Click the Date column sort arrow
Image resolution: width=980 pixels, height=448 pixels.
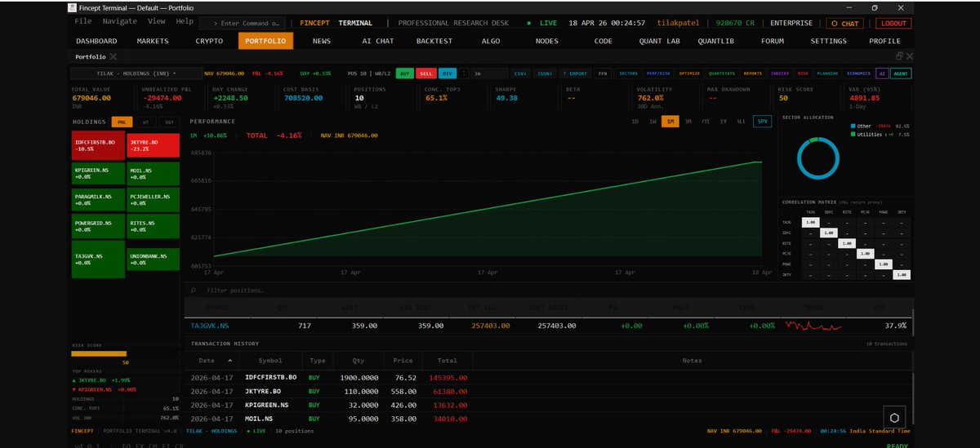coord(229,360)
